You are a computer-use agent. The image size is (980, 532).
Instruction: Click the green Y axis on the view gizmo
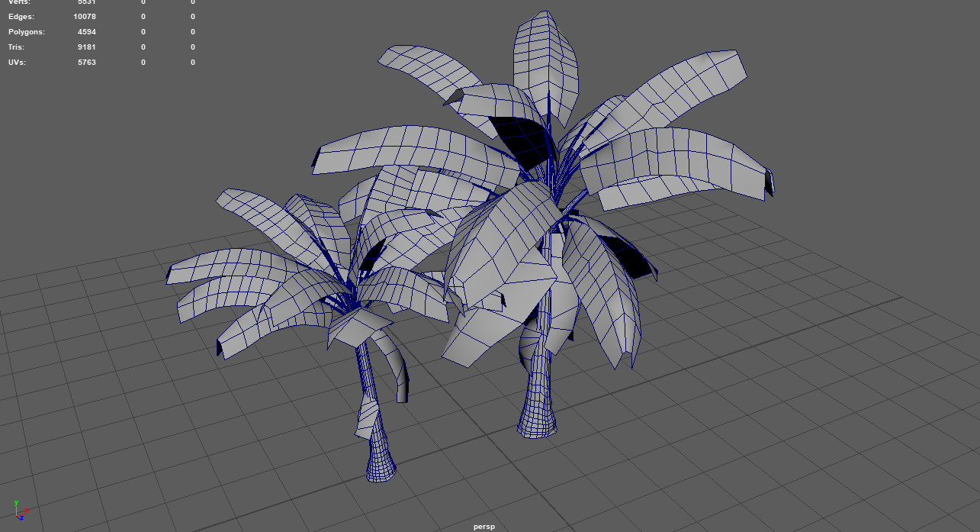coord(16,502)
